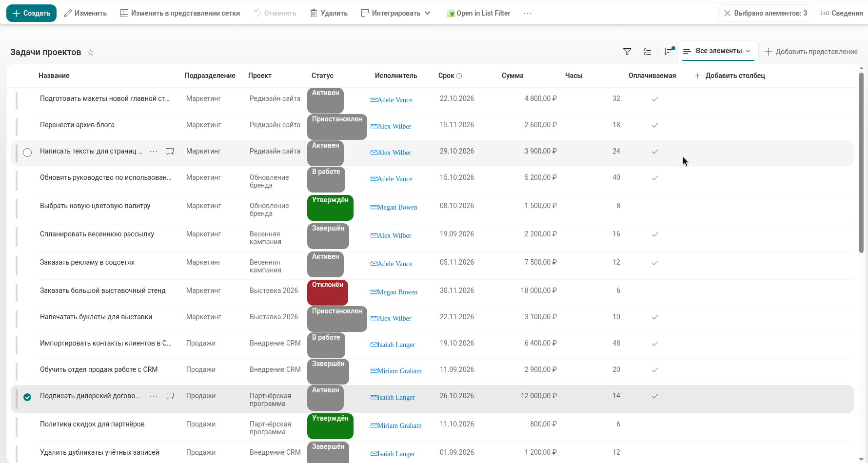Click green Утверждён badge for 'Выбрать новую цветовую палитру'
Image resolution: width=868 pixels, height=463 pixels.
(330, 208)
